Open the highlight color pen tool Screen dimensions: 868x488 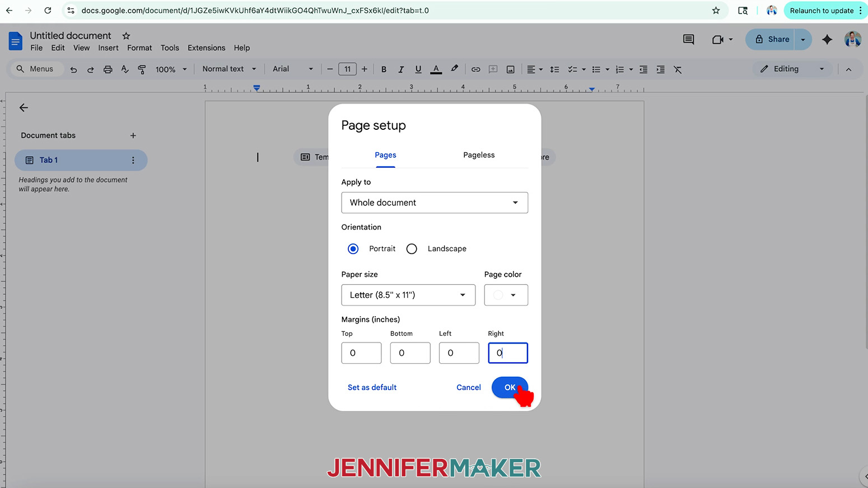click(454, 69)
